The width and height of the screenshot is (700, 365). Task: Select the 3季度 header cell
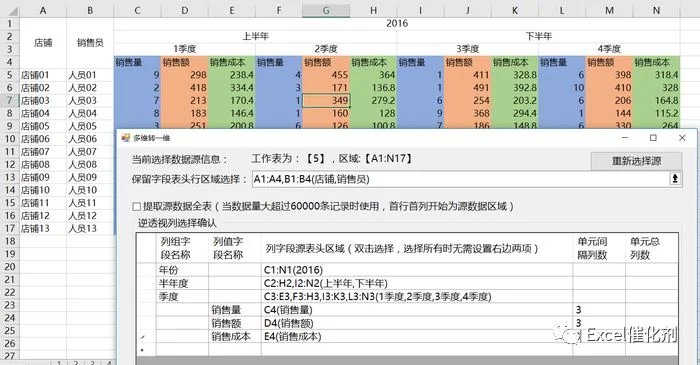coord(467,49)
